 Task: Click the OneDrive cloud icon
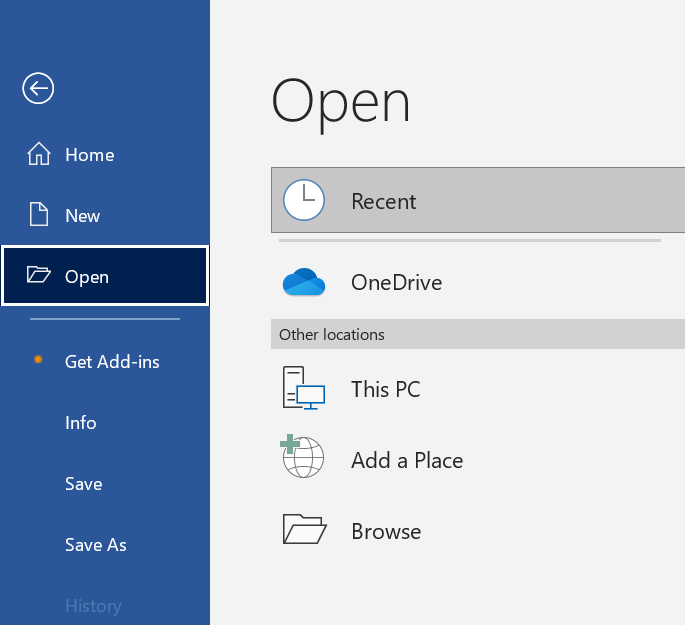point(304,283)
